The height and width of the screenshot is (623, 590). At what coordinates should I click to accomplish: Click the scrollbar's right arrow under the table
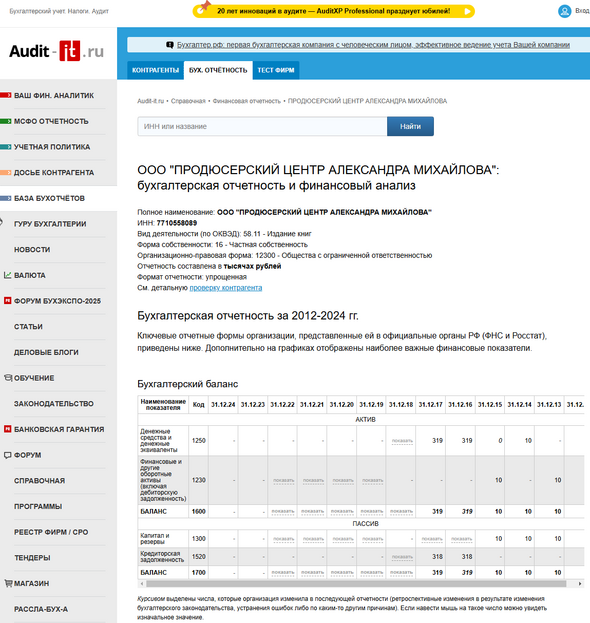coord(580,584)
